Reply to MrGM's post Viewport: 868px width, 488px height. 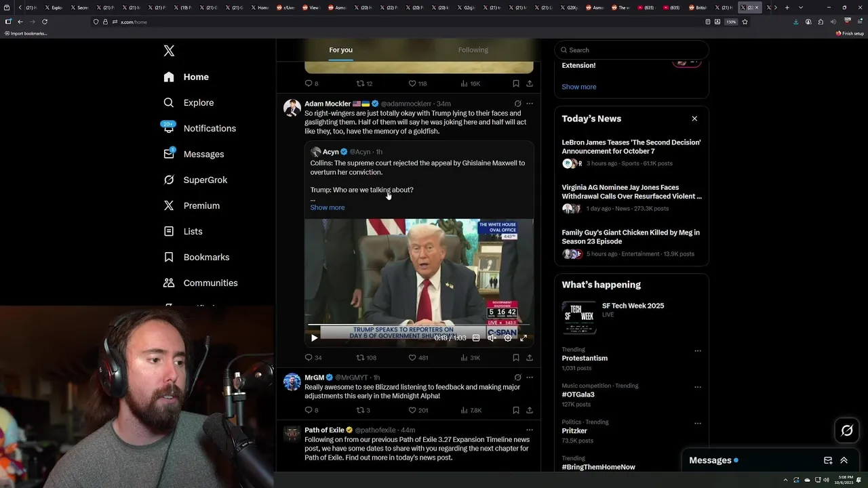pyautogui.click(x=311, y=410)
